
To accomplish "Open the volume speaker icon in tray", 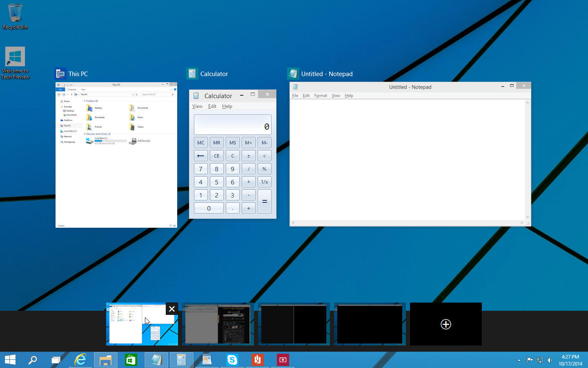I will tap(550, 360).
